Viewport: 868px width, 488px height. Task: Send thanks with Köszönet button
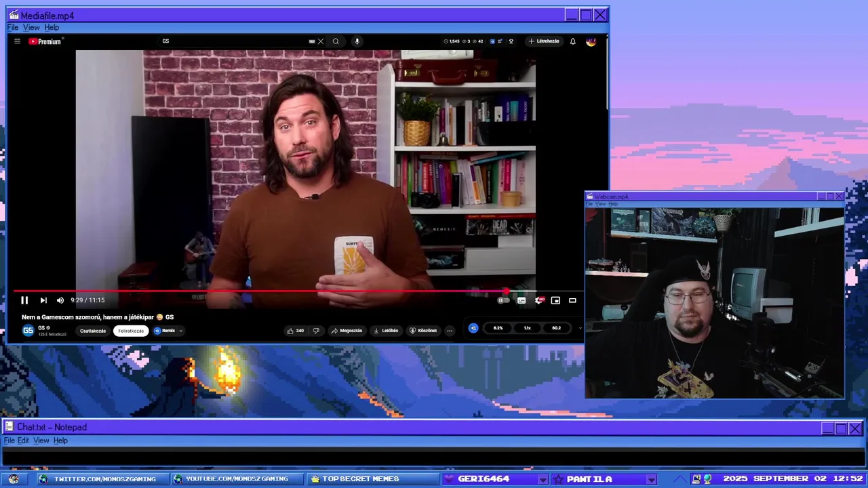coord(423,331)
